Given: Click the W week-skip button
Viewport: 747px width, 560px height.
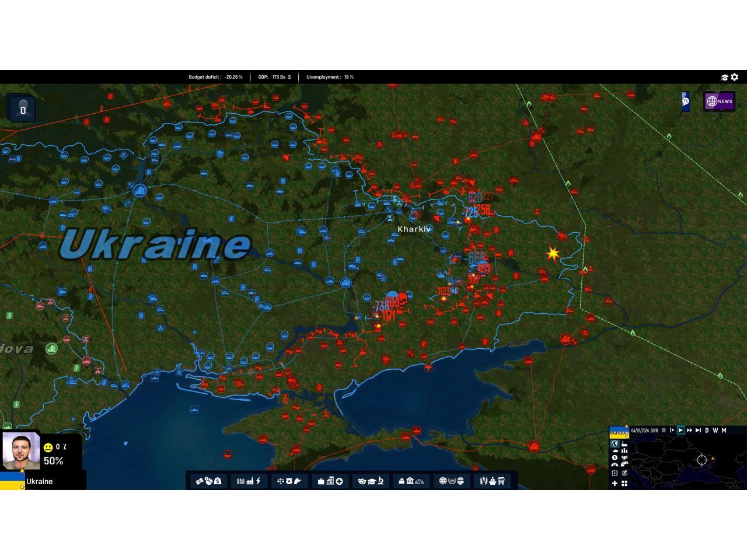Looking at the screenshot, I should 715,430.
